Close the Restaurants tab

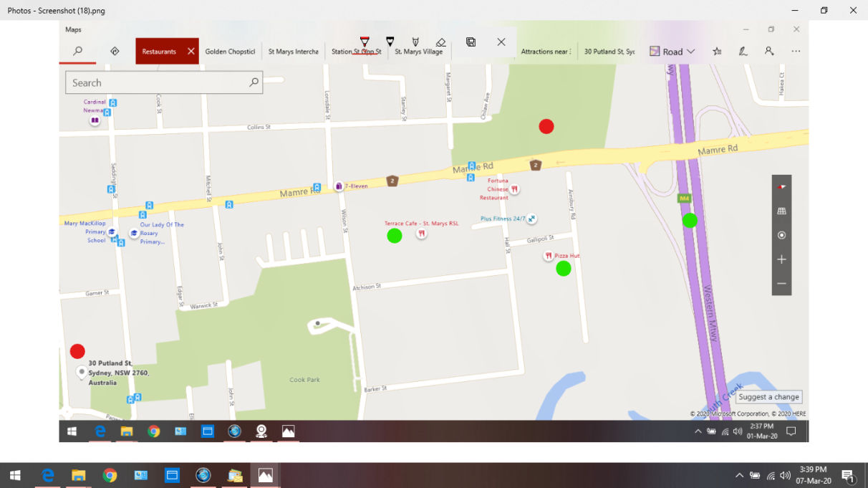click(191, 52)
